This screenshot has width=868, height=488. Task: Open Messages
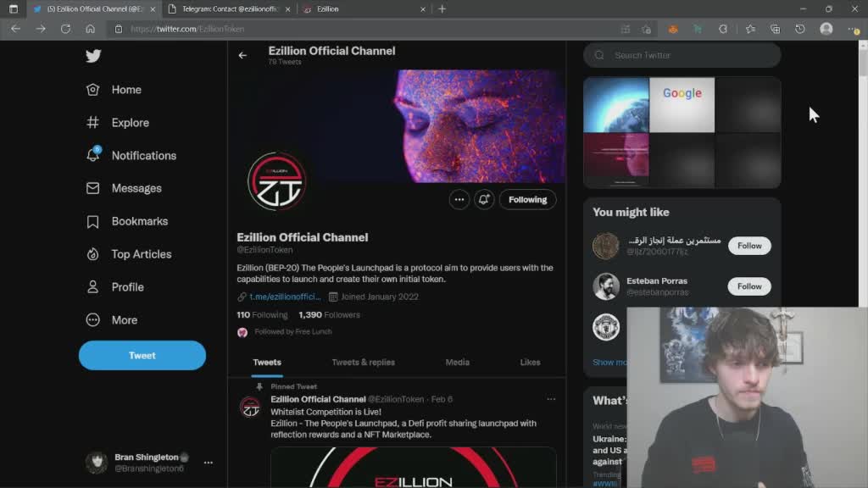[124, 188]
